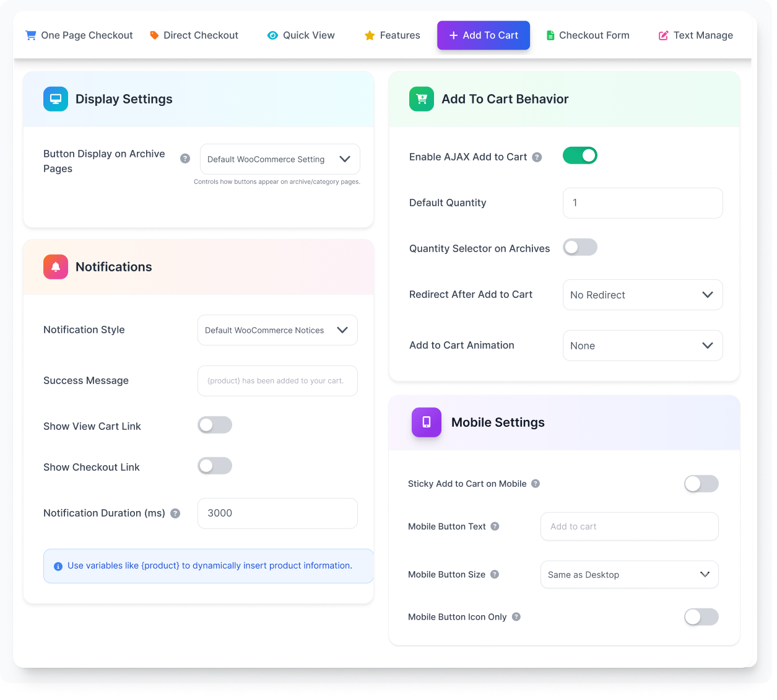Turn on Show View Cart Link toggle
777x700 pixels.
(215, 426)
